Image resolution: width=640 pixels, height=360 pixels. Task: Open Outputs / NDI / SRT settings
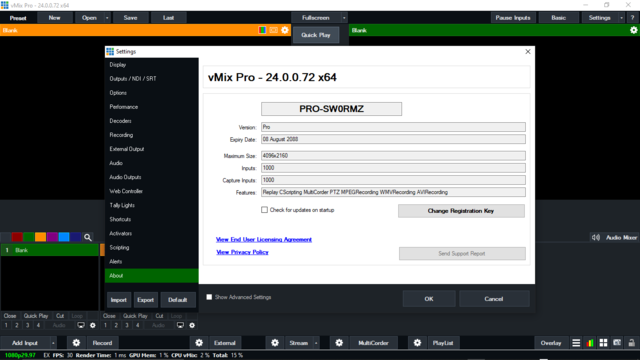point(151,78)
